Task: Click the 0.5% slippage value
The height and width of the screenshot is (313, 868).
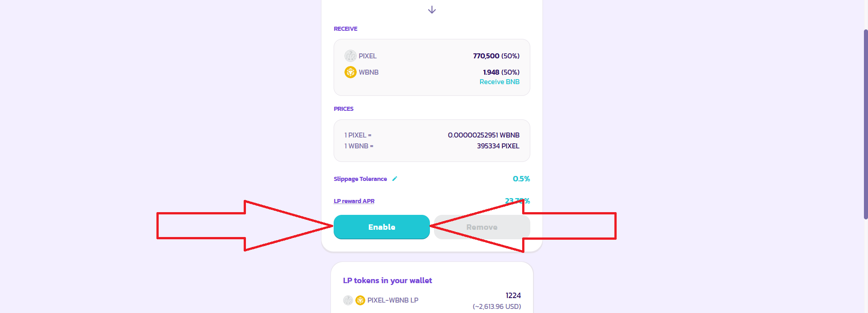Action: tap(521, 179)
